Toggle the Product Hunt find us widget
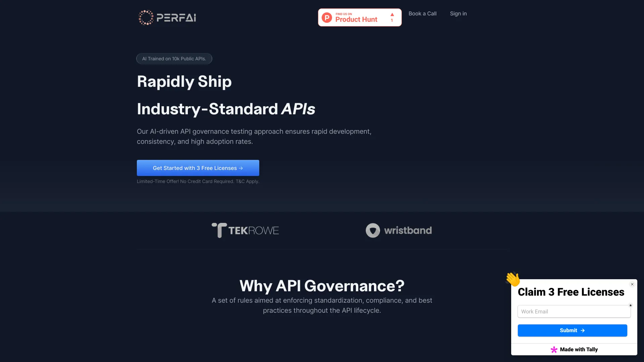The image size is (644, 362). (x=360, y=17)
